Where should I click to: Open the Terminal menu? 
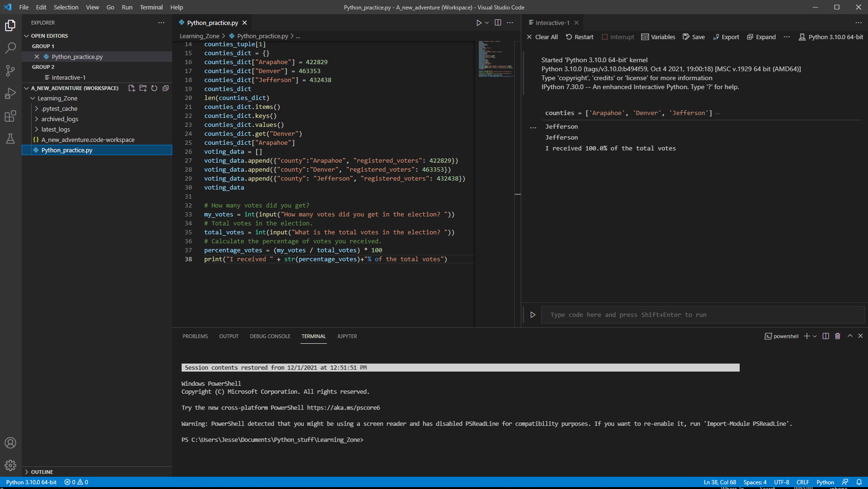151,7
